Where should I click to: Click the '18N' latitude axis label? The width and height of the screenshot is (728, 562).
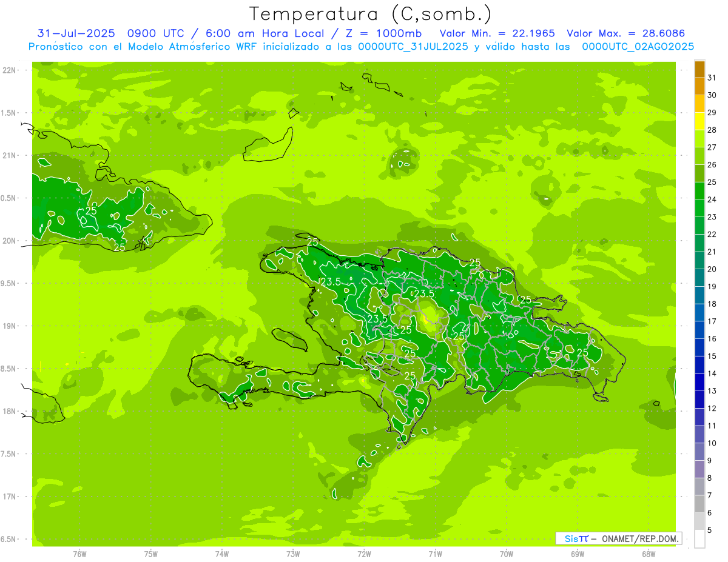[8, 411]
